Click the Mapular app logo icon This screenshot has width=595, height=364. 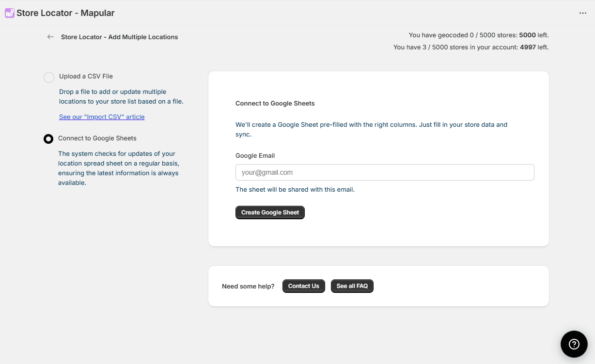click(10, 13)
